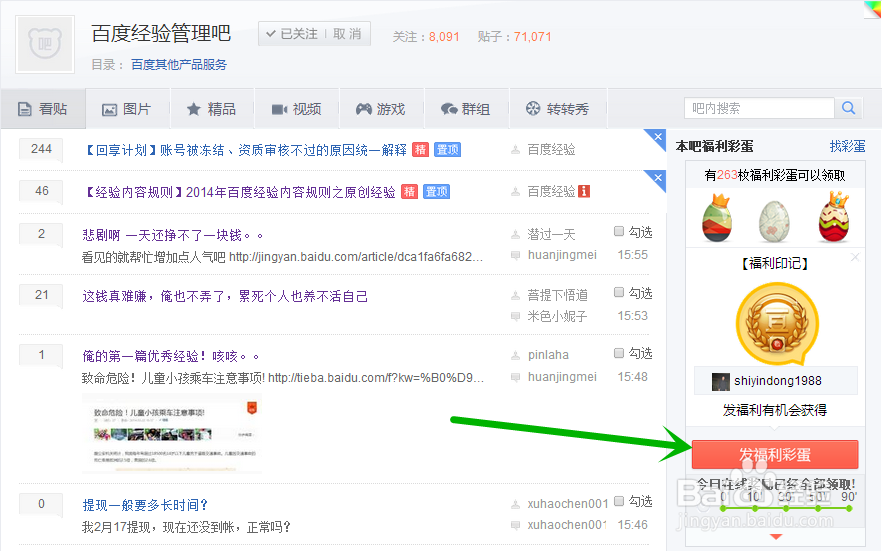Open the 视频 tab
This screenshot has height=551, width=882.
pyautogui.click(x=297, y=109)
